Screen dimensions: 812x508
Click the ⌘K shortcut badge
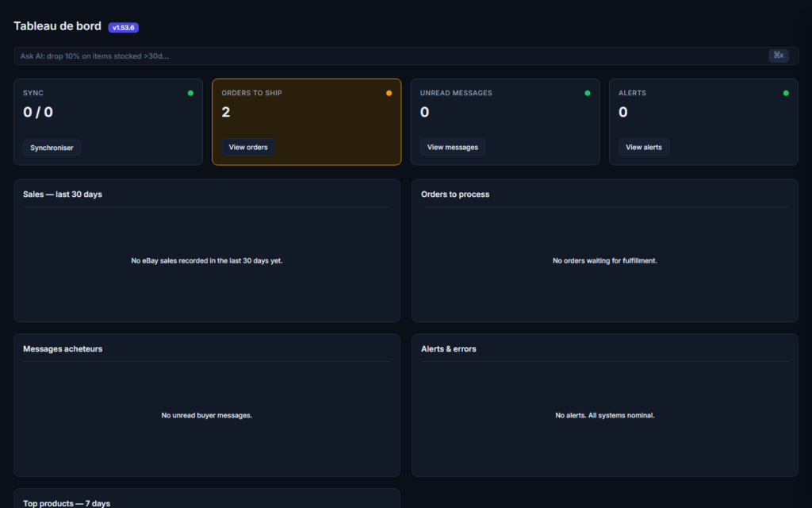click(779, 56)
